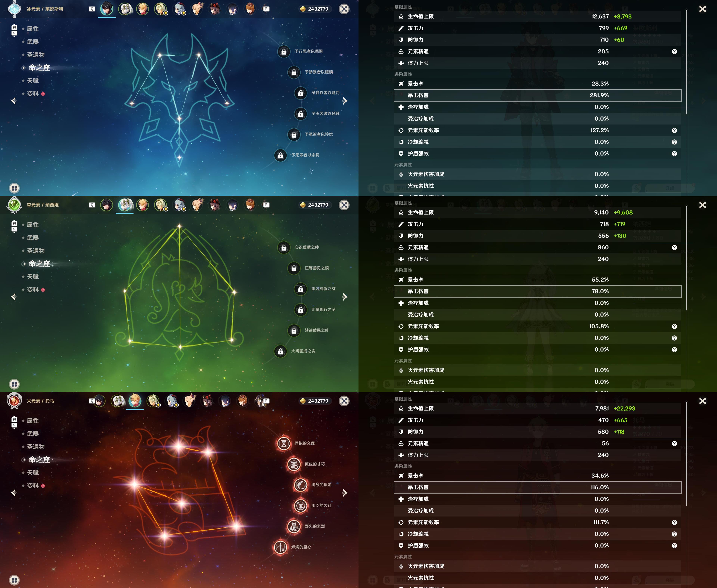Click the scrollbar in 莱欧斯利 attribute details
The width and height of the screenshot is (717, 588).
(x=687, y=62)
